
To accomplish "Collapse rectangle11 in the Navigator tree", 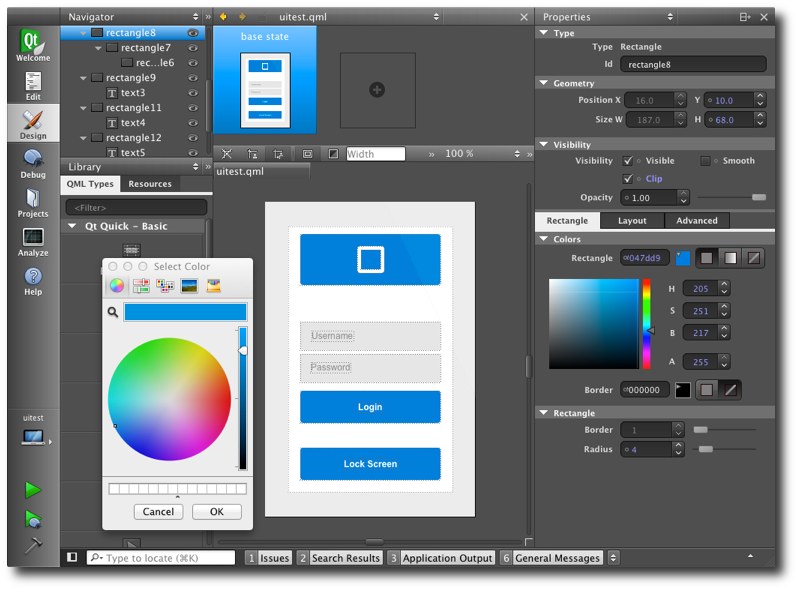I will (x=84, y=108).
